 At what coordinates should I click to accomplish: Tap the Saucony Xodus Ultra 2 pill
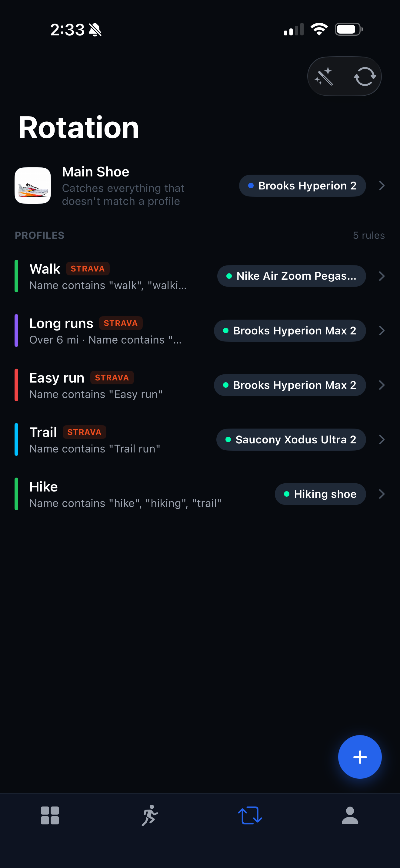291,439
